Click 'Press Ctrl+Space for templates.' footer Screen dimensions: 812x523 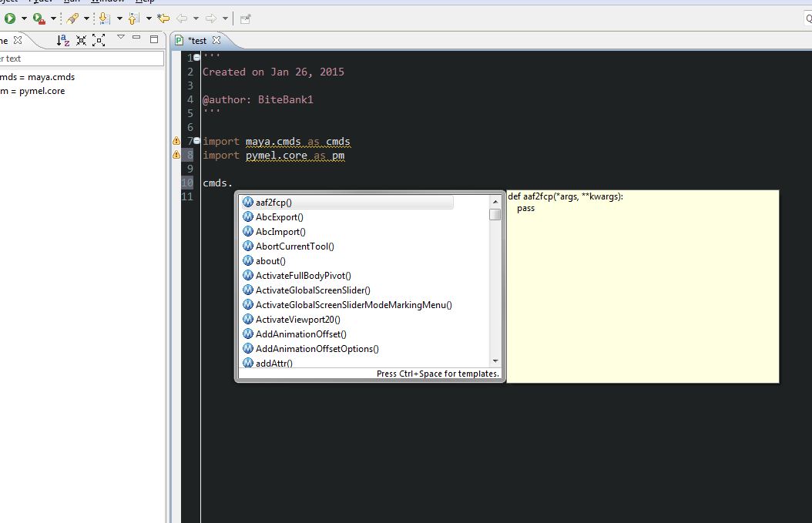tap(438, 374)
